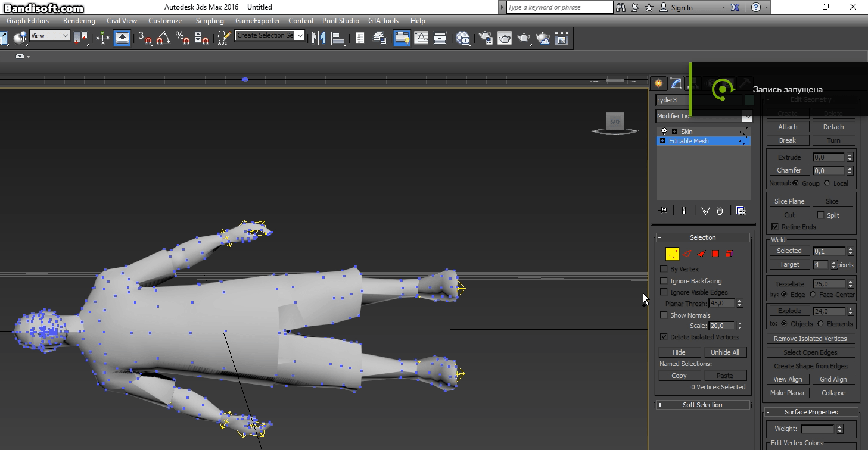Toggle Angle Snap in toolbar

pyautogui.click(x=164, y=38)
